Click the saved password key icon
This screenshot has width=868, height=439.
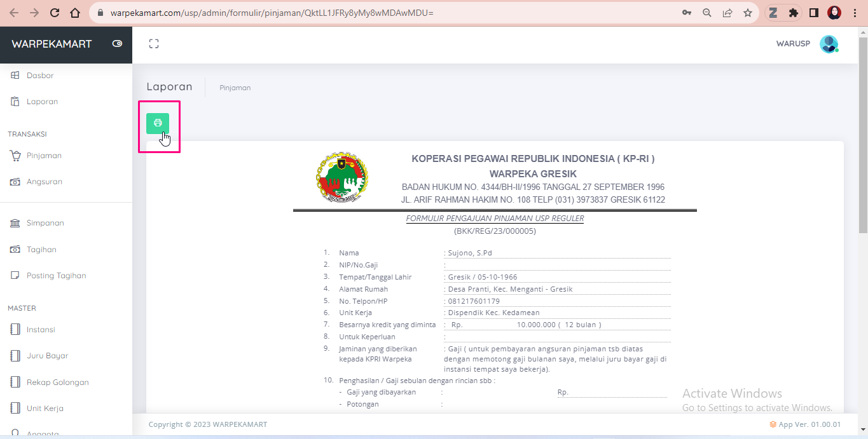pos(687,13)
